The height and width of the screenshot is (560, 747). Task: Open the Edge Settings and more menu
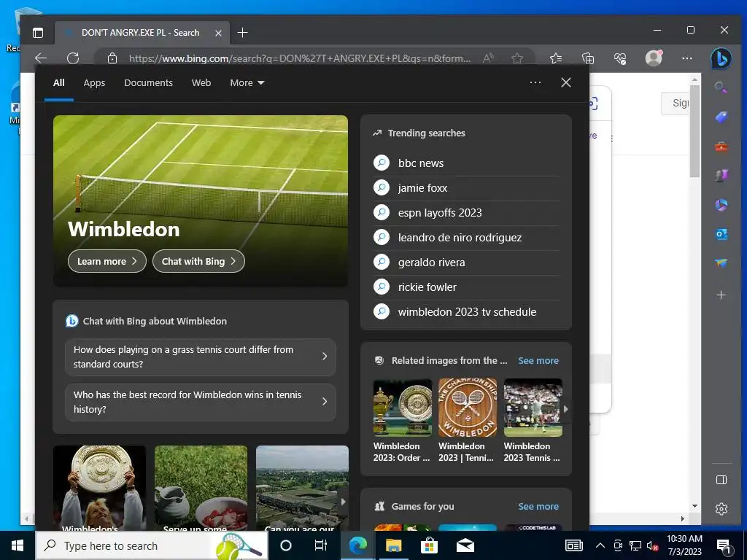pyautogui.click(x=687, y=58)
